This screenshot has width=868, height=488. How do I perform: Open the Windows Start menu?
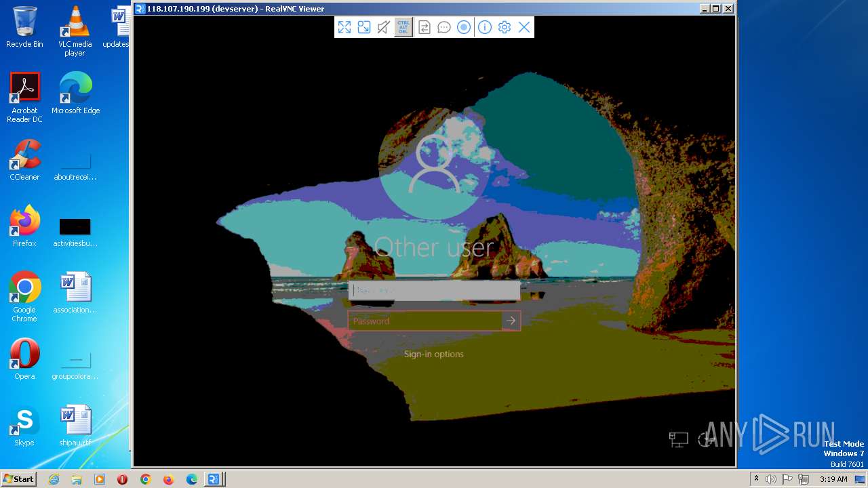19,479
